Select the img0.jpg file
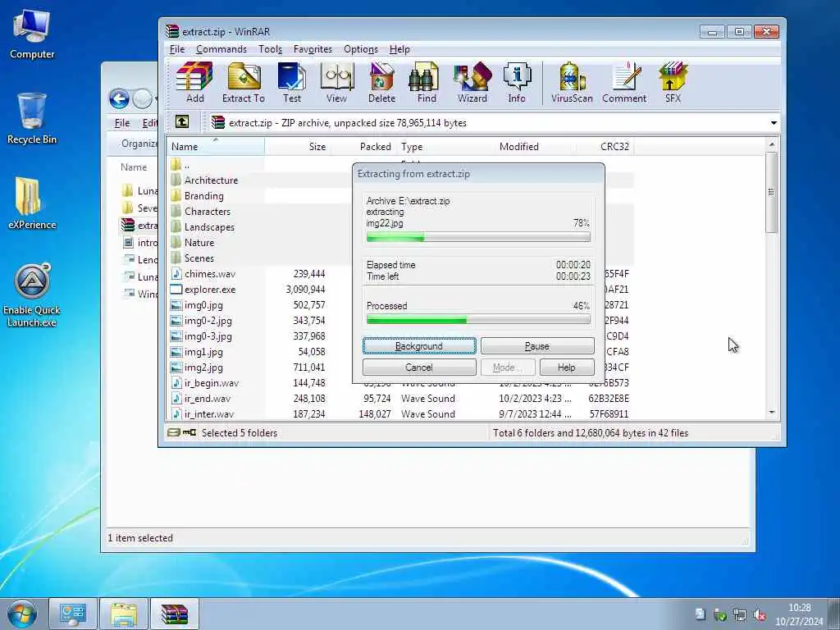The height and width of the screenshot is (630, 840). click(x=203, y=305)
